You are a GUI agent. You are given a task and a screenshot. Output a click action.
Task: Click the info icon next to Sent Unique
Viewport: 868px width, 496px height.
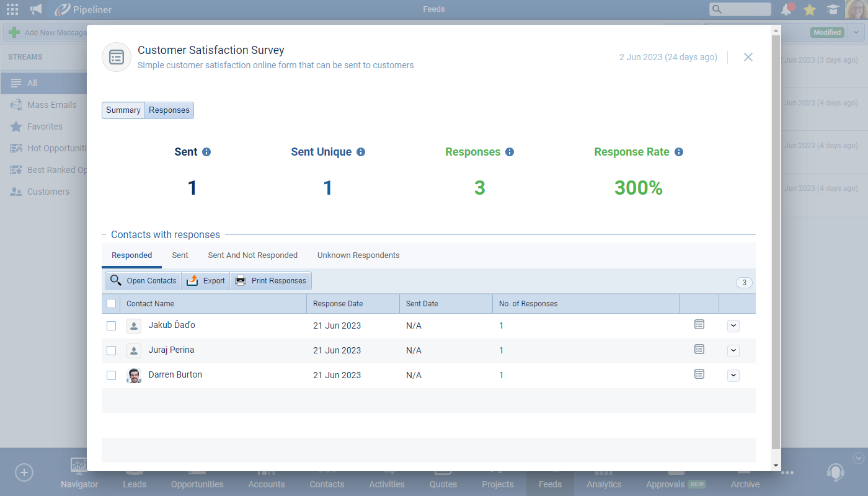tap(361, 152)
